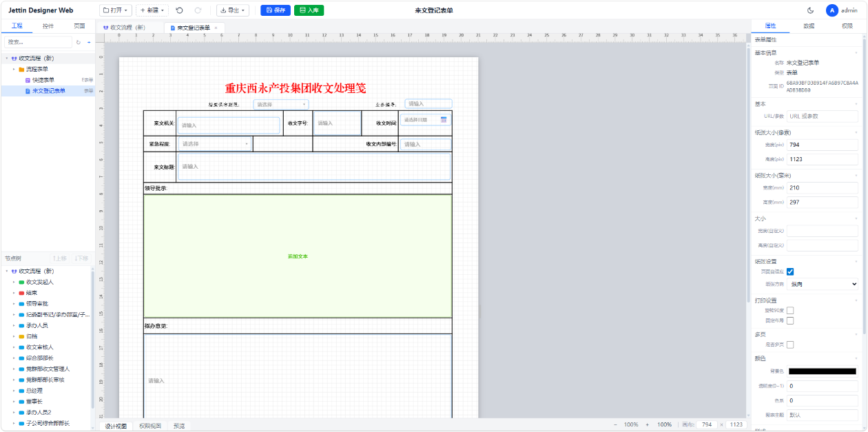Open the 紧急程度 select dropdown on form
Viewport: 868px width, 432px height.
(215, 144)
